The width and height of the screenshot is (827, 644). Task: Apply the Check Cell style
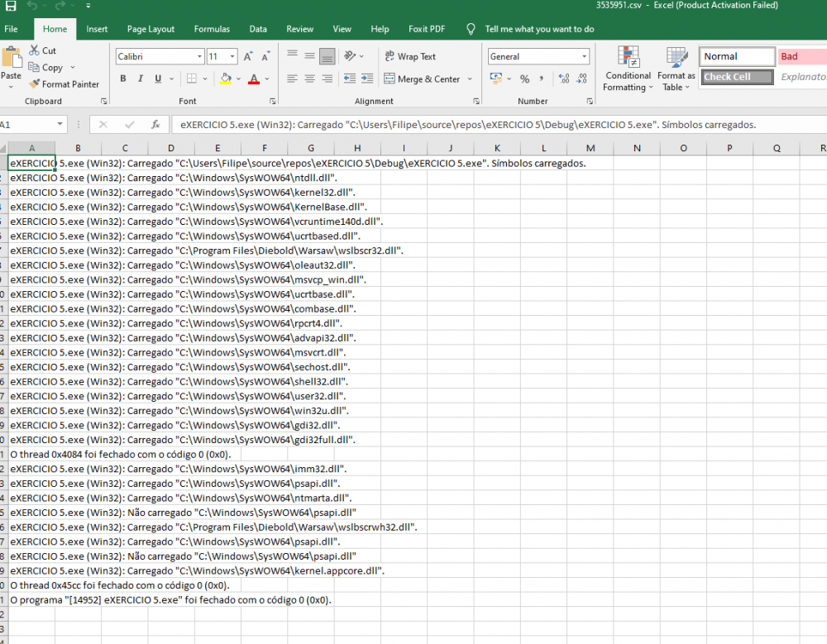[738, 77]
